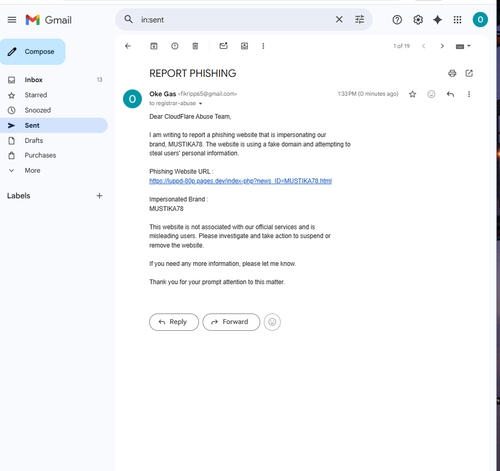Open the Settings gear icon

click(418, 20)
